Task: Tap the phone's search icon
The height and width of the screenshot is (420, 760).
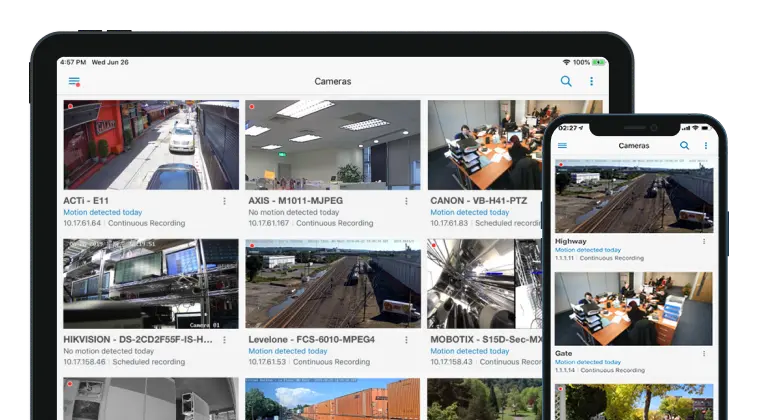Action: point(685,146)
